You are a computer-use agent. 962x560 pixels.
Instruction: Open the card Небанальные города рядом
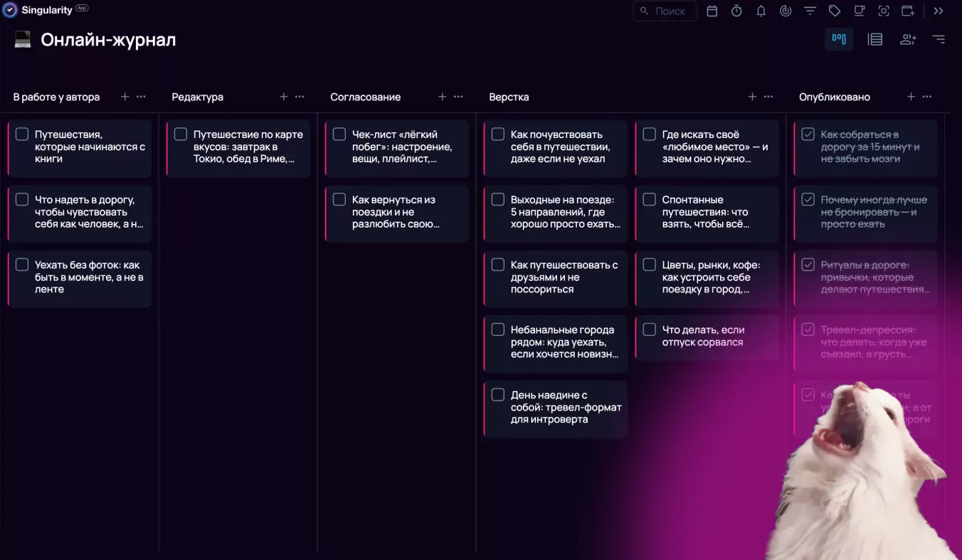pyautogui.click(x=556, y=344)
